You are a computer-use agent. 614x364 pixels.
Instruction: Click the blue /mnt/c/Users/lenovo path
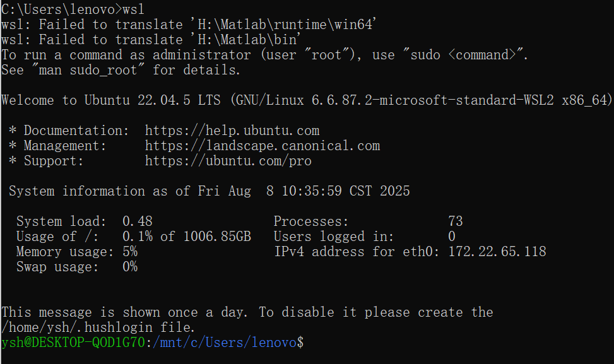click(225, 343)
